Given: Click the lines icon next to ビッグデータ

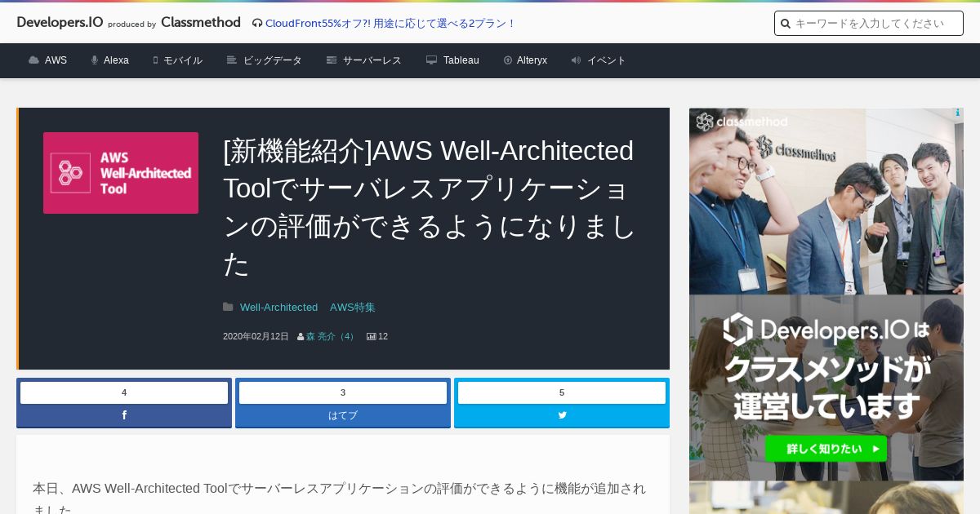Looking at the screenshot, I should (232, 60).
